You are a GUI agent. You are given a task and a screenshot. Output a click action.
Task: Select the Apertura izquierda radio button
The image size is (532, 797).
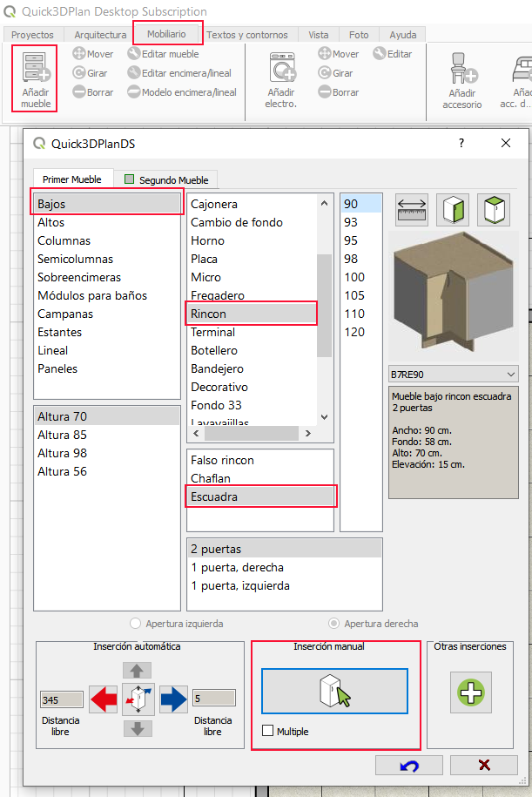(x=135, y=623)
